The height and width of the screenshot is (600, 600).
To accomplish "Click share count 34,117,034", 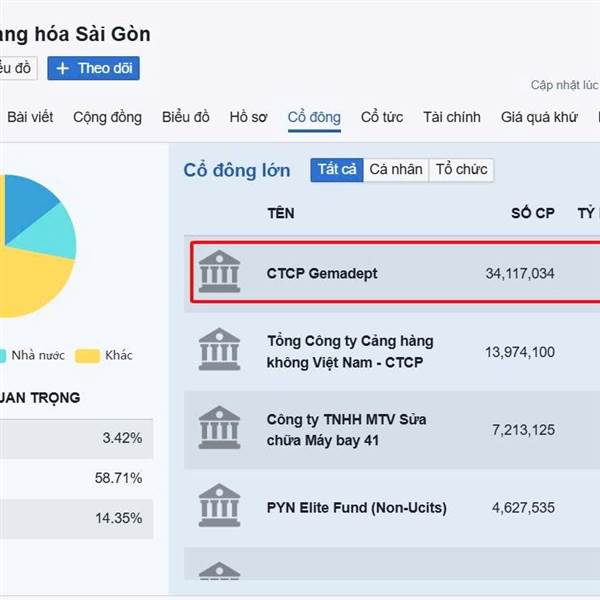I will [520, 274].
